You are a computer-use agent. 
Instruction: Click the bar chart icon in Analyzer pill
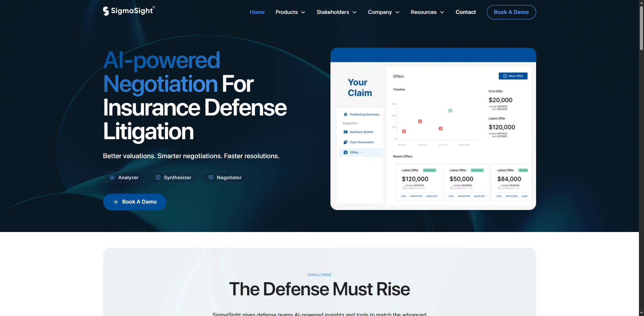click(x=113, y=177)
